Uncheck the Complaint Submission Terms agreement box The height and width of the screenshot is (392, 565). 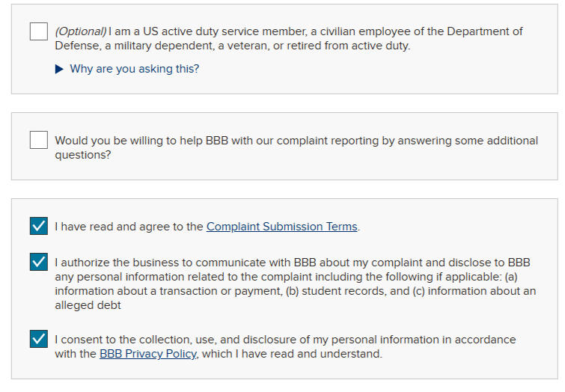pyautogui.click(x=39, y=226)
